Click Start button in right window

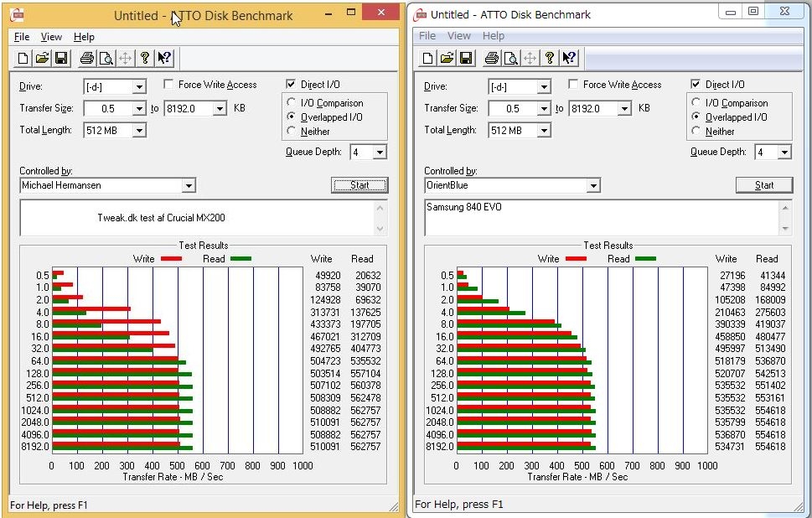tap(764, 185)
